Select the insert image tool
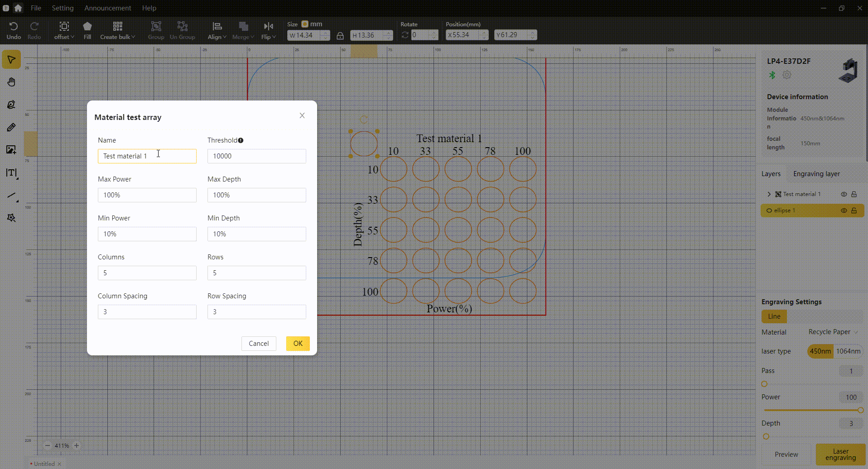Screen dimensions: 868x469 tap(11, 150)
